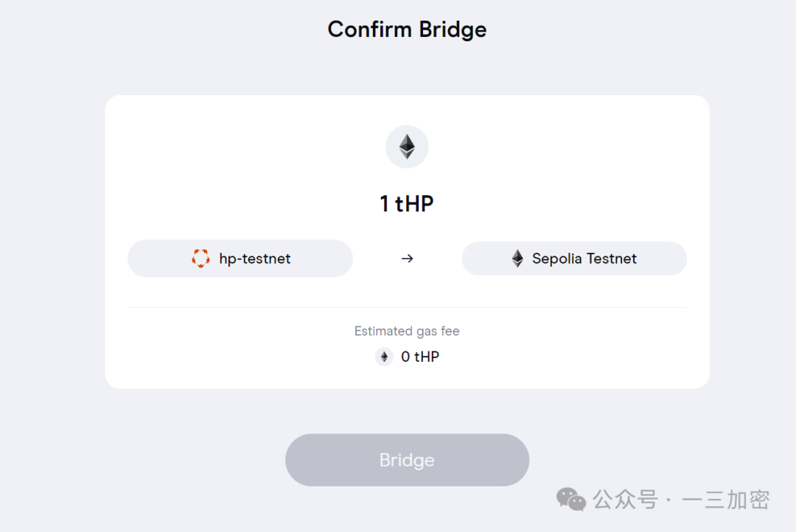This screenshot has height=532, width=796.
Task: Click the word "Confirm" in the page heading
Action: (370, 29)
